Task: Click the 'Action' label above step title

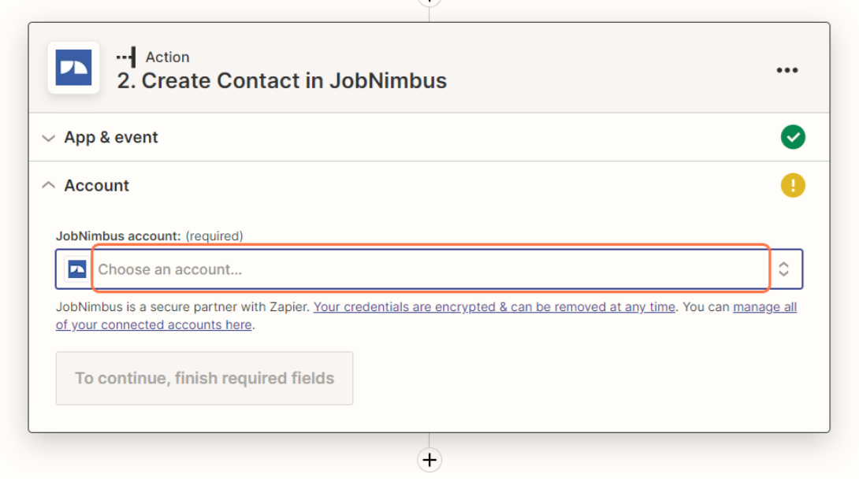Action: pos(167,57)
